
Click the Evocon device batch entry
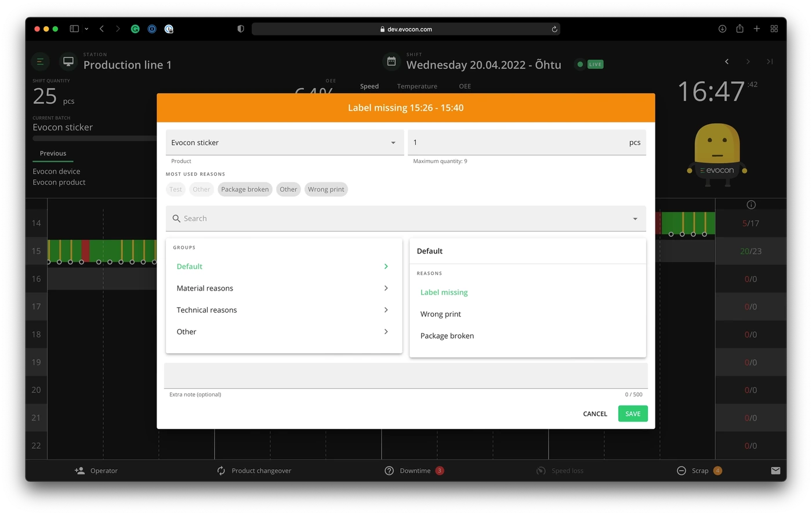click(56, 172)
